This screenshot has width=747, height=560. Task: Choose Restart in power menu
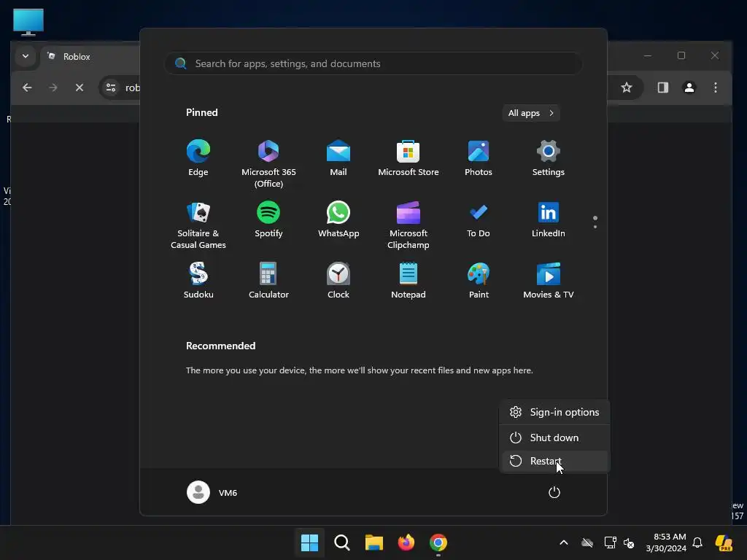point(554,461)
